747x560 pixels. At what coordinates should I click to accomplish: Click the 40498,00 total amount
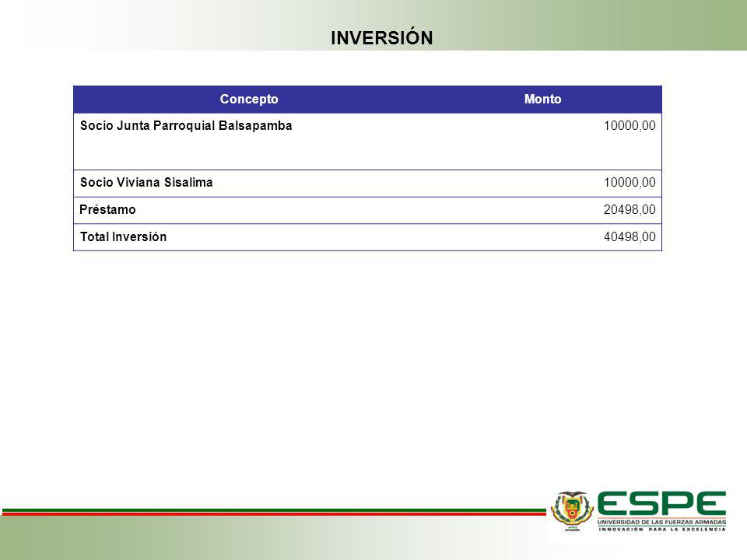pyautogui.click(x=630, y=236)
